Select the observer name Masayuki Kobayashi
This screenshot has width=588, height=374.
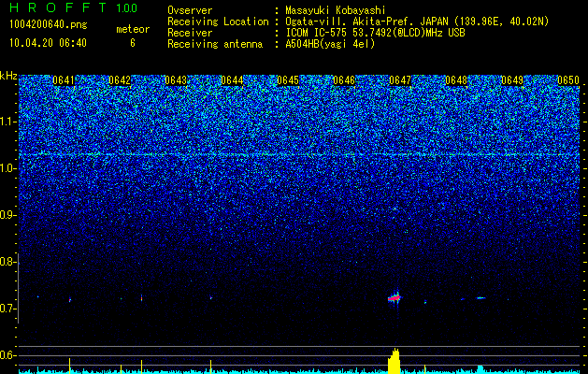tap(335, 10)
